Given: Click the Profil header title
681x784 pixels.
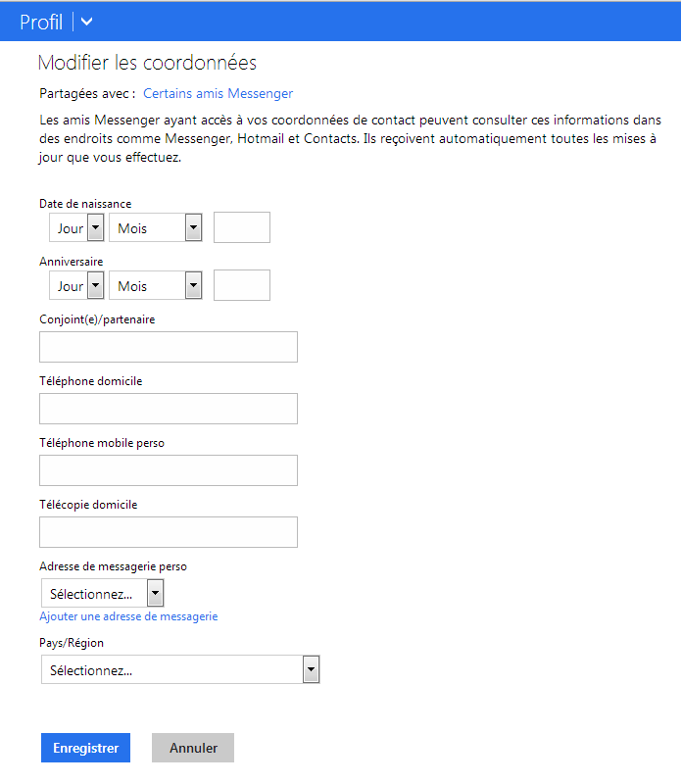Looking at the screenshot, I should (x=41, y=23).
